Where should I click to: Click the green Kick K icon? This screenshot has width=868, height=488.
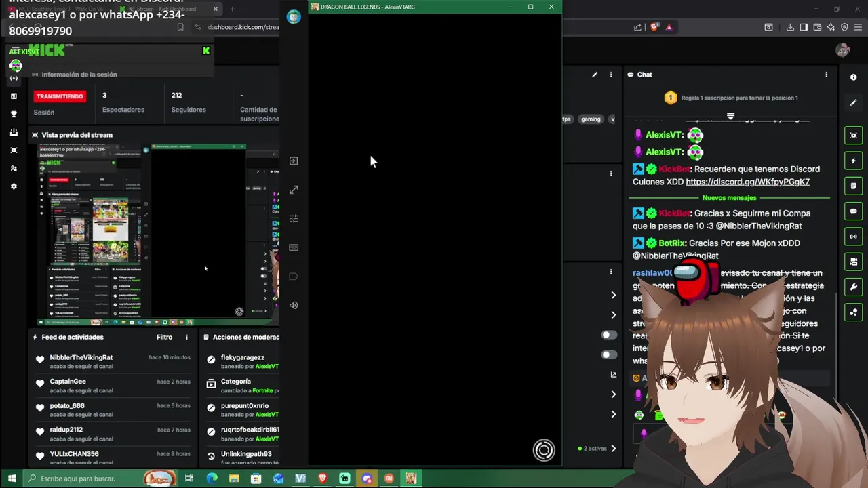tap(206, 51)
